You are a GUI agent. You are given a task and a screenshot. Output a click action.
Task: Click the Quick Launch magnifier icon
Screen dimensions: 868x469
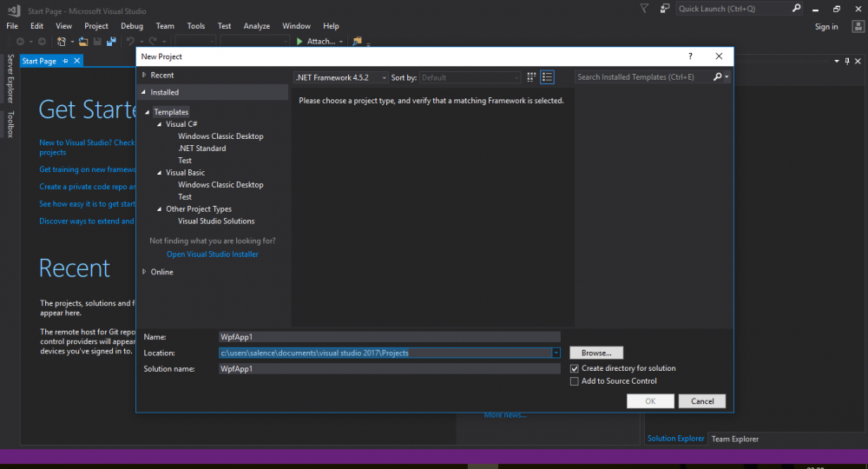797,9
